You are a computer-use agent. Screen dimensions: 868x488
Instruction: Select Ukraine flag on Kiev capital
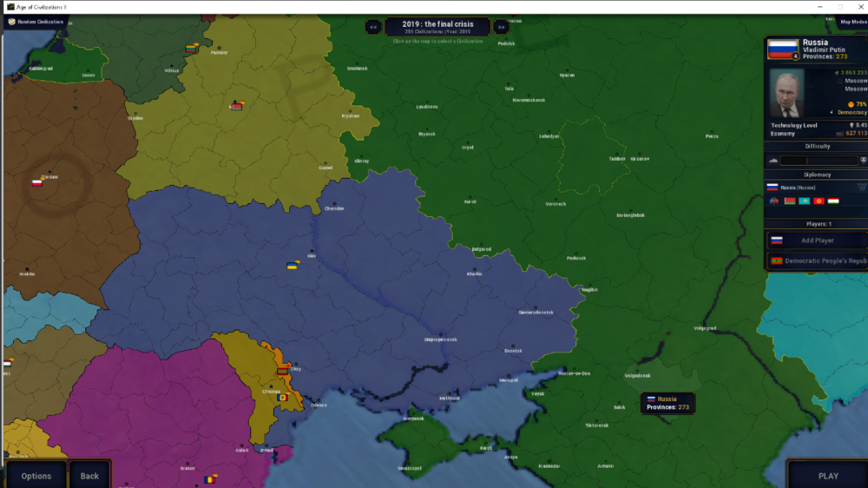(293, 265)
